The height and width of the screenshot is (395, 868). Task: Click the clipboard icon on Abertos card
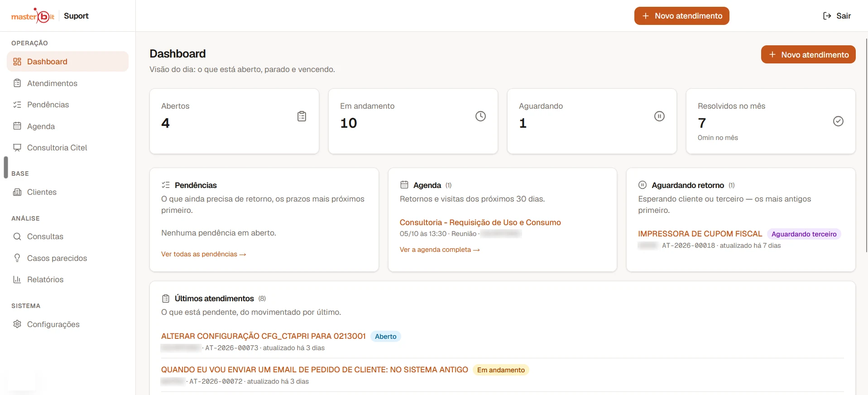(x=302, y=116)
